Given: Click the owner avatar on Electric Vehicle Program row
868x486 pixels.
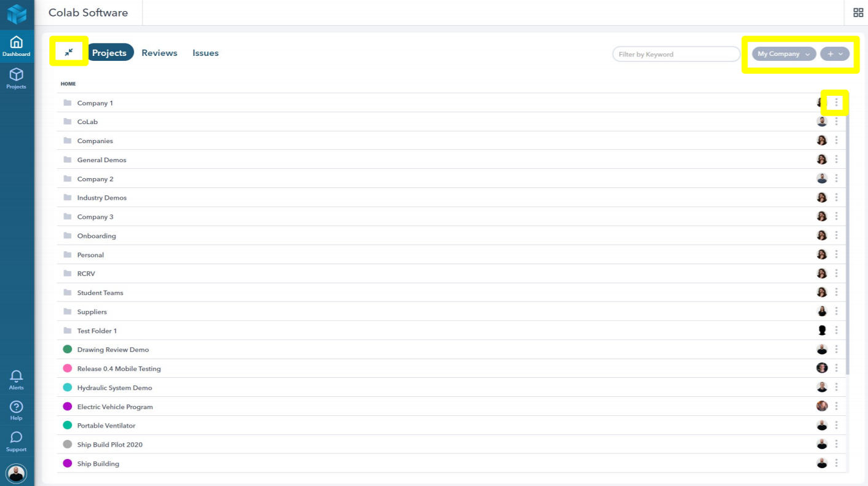Looking at the screenshot, I should click(822, 406).
